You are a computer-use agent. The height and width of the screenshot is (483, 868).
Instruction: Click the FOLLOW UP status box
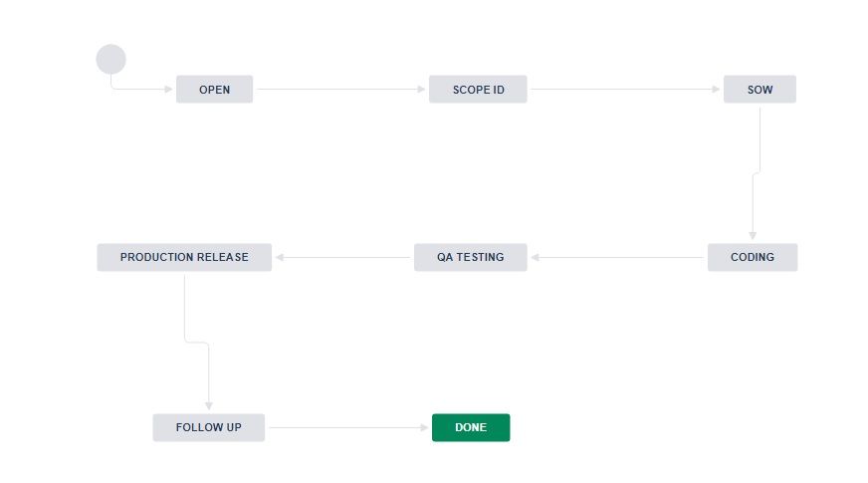[208, 427]
